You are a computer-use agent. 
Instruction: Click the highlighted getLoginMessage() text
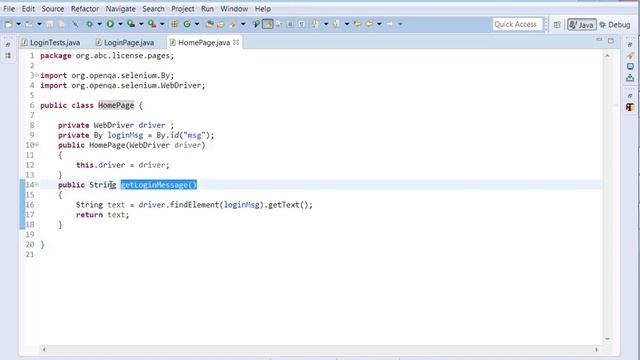159,185
